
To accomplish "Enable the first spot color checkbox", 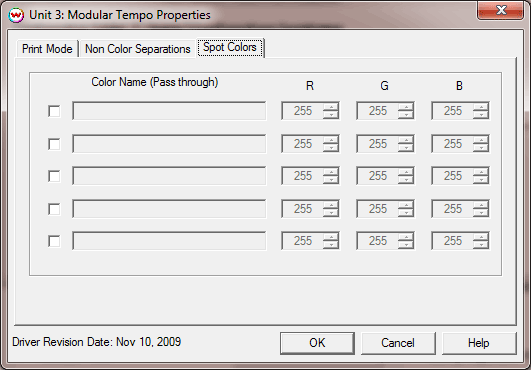I will coord(54,111).
